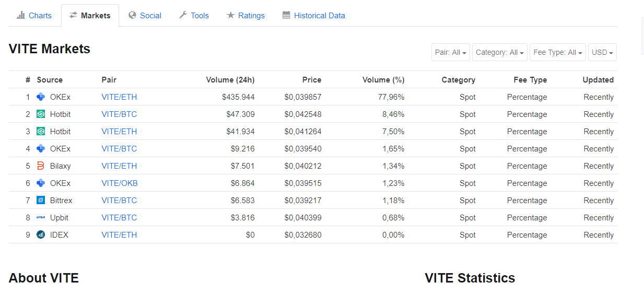Click the Hotbit logo in row 3
Image resolution: width=644 pixels, height=294 pixels.
[41, 131]
